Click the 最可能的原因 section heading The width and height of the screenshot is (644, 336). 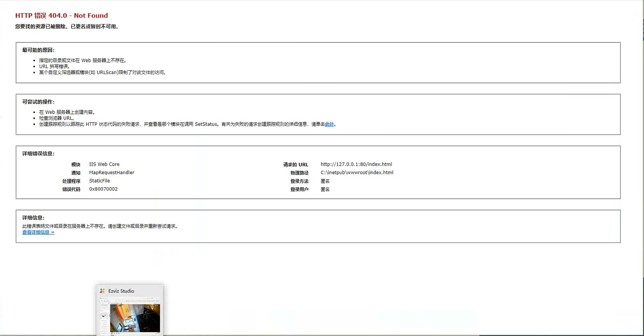tap(38, 50)
